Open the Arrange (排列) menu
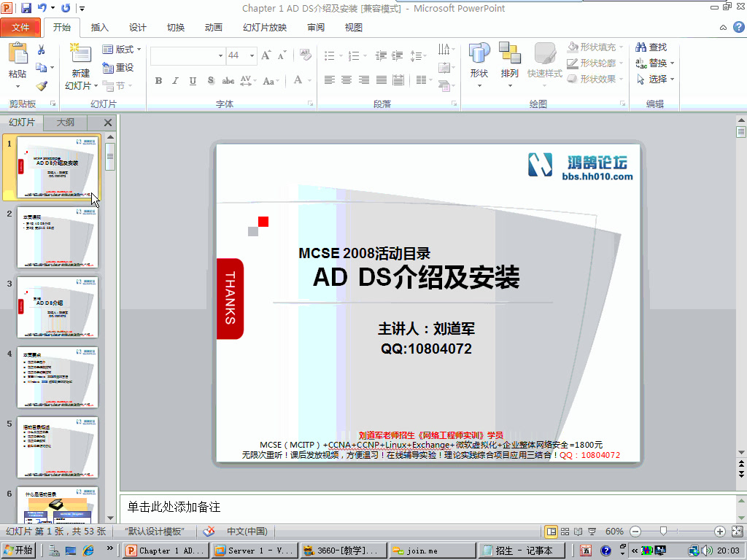Image resolution: width=747 pixels, height=560 pixels. point(509,65)
